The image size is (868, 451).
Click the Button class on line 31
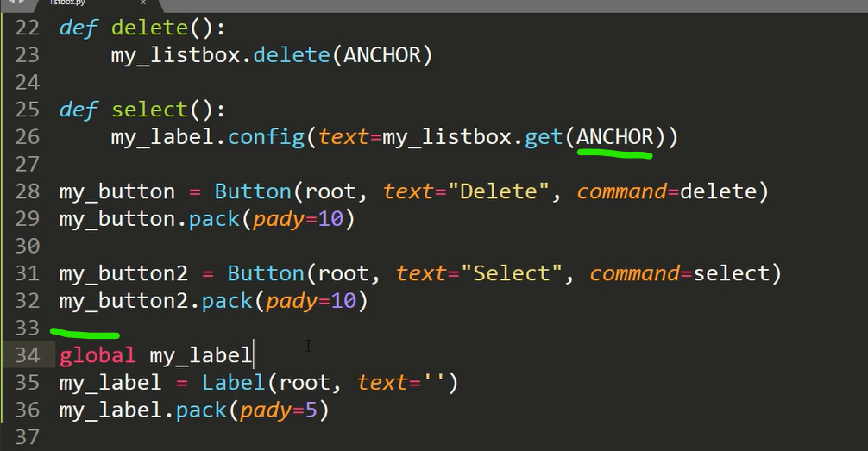(x=266, y=273)
